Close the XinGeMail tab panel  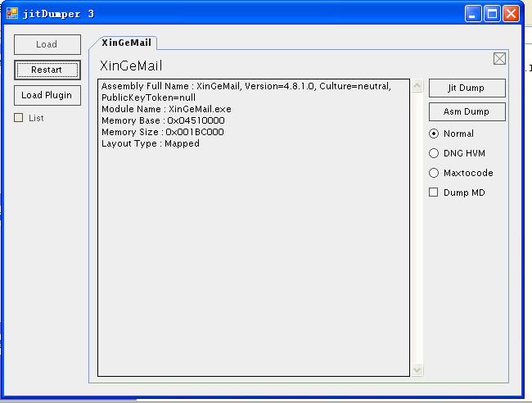(499, 59)
